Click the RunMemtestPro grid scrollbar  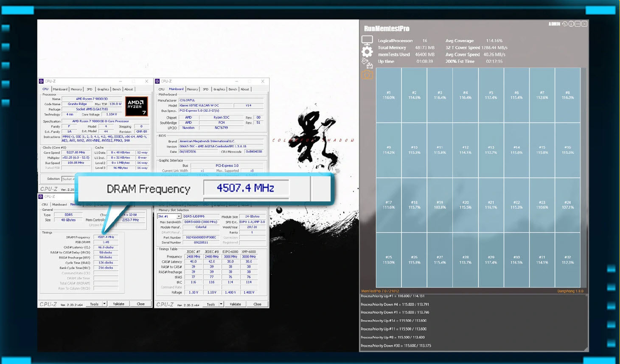point(584,177)
